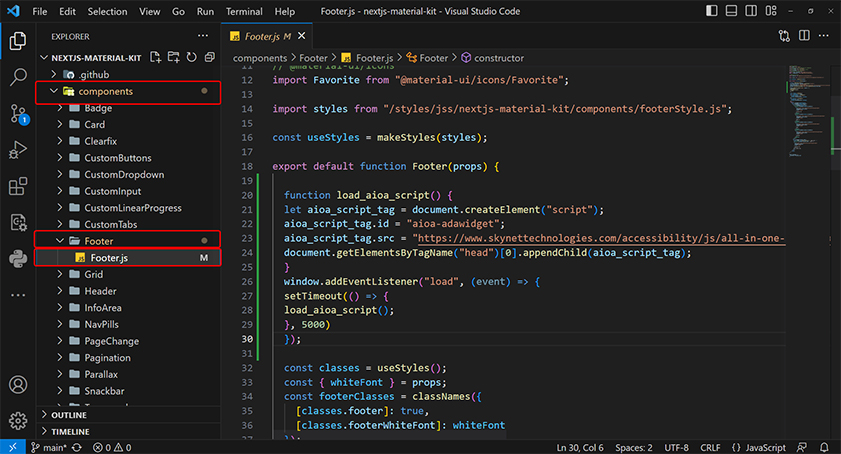The image size is (841, 454).
Task: Open the Manage gear icon
Action: pos(18,421)
